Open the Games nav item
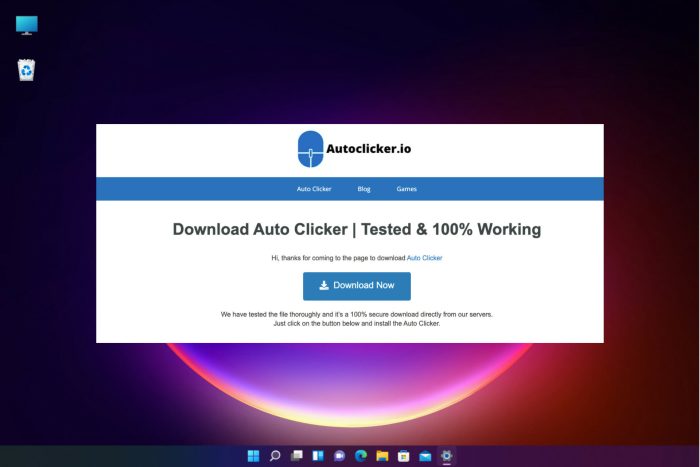This screenshot has width=700, height=467. (x=406, y=189)
